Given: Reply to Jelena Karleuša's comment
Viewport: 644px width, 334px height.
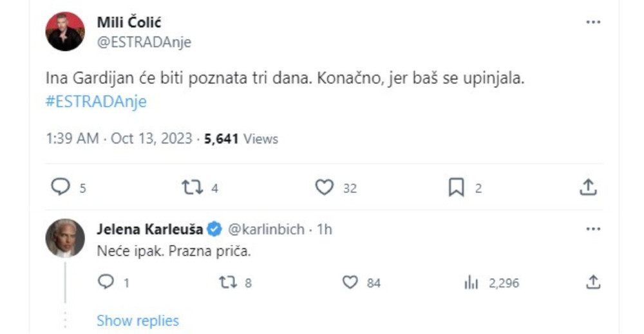Looking at the screenshot, I should point(106,282).
